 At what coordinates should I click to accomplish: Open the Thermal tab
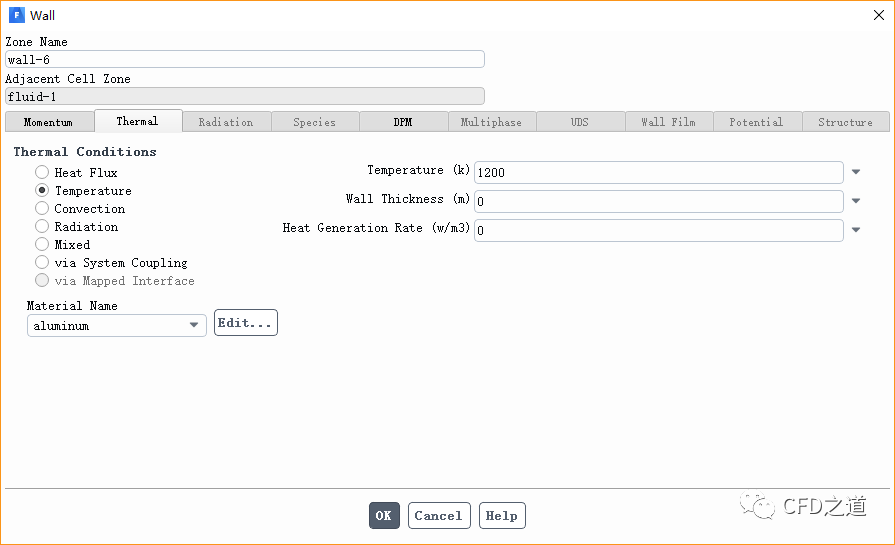pyautogui.click(x=137, y=121)
